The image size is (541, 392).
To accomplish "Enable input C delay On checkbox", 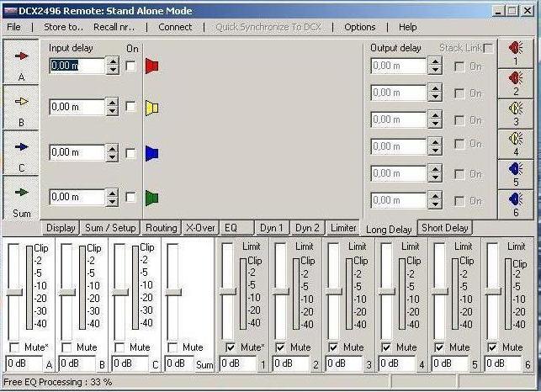I will (x=130, y=153).
